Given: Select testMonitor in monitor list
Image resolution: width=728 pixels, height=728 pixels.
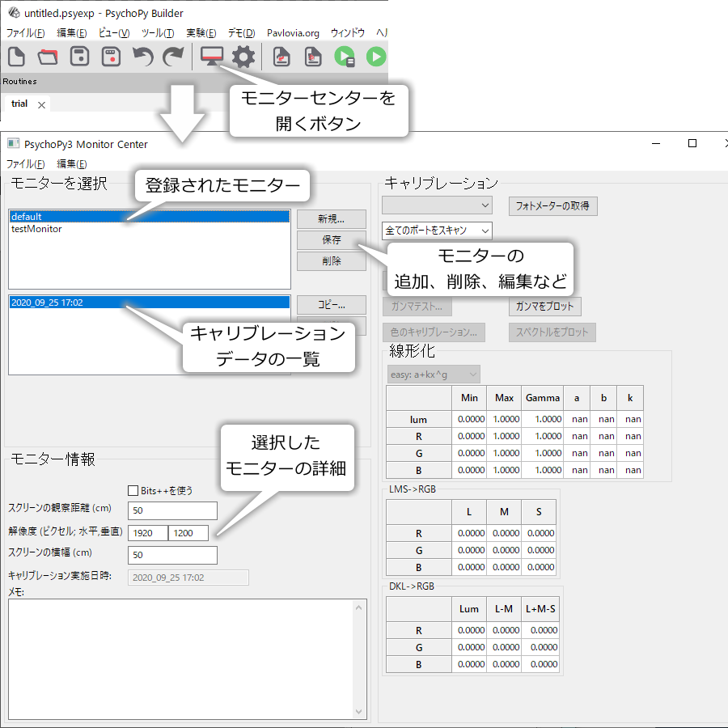Looking at the screenshot, I should 150,229.
